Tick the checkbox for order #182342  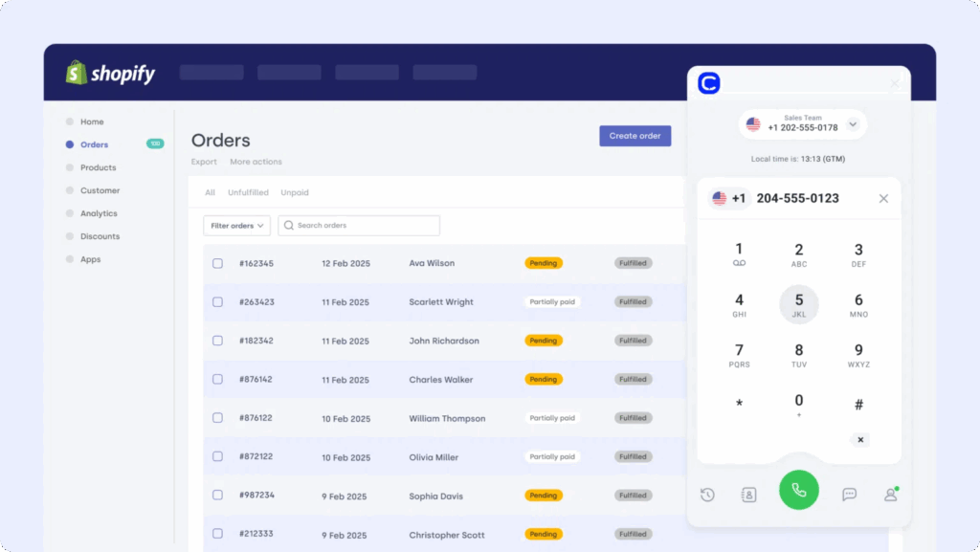click(217, 341)
